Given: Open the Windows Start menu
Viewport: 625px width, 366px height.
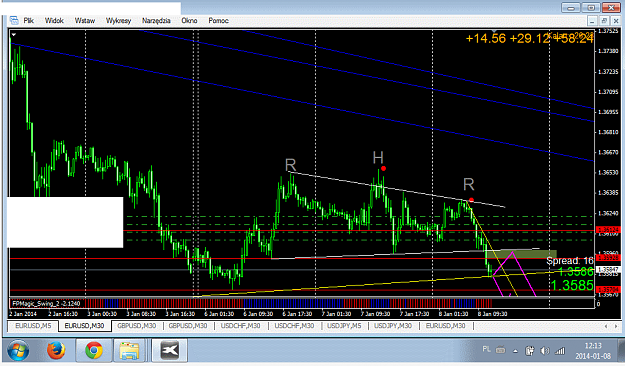Looking at the screenshot, I should [18, 351].
